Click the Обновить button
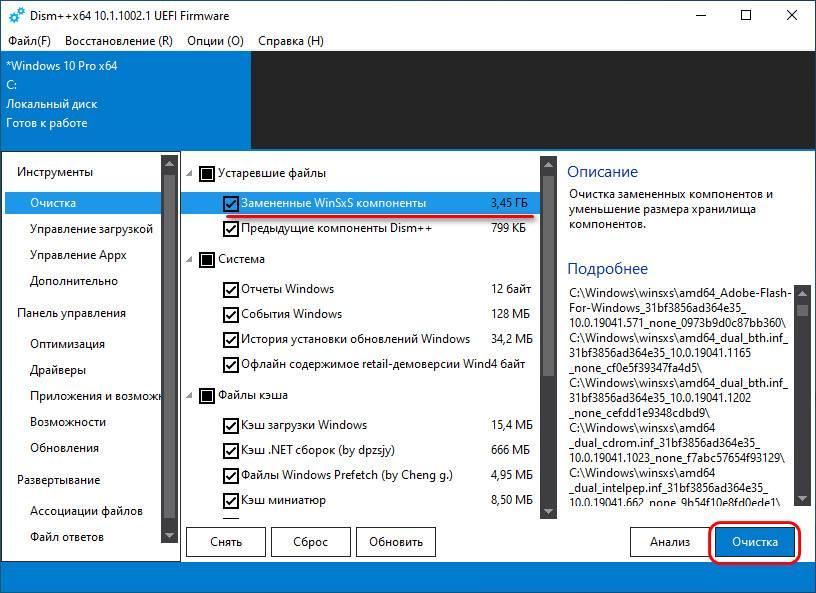Viewport: 816px width, 593px height. tap(396, 542)
